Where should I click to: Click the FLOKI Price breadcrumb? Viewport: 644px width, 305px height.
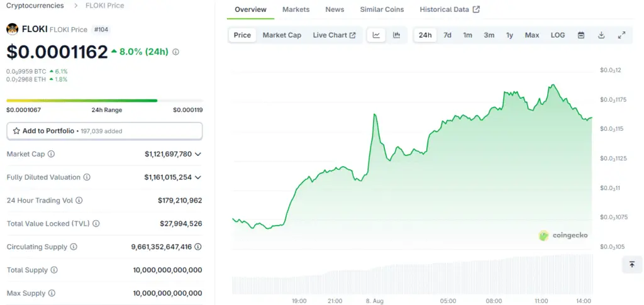tap(105, 6)
